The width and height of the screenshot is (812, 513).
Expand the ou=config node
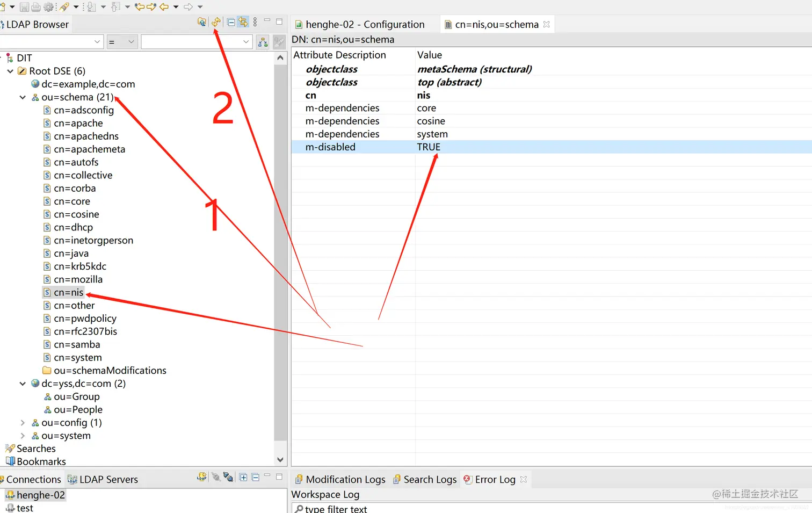[x=23, y=423]
